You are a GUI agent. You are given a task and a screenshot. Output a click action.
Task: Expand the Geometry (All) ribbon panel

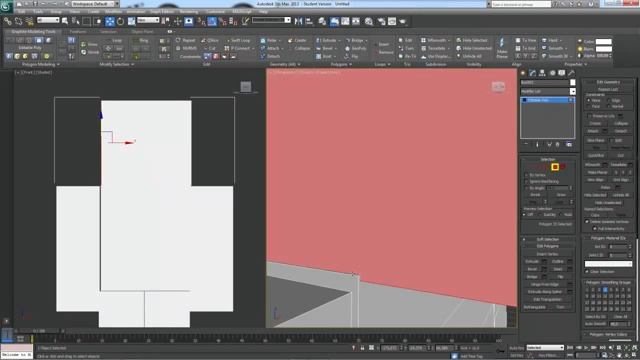(285, 64)
